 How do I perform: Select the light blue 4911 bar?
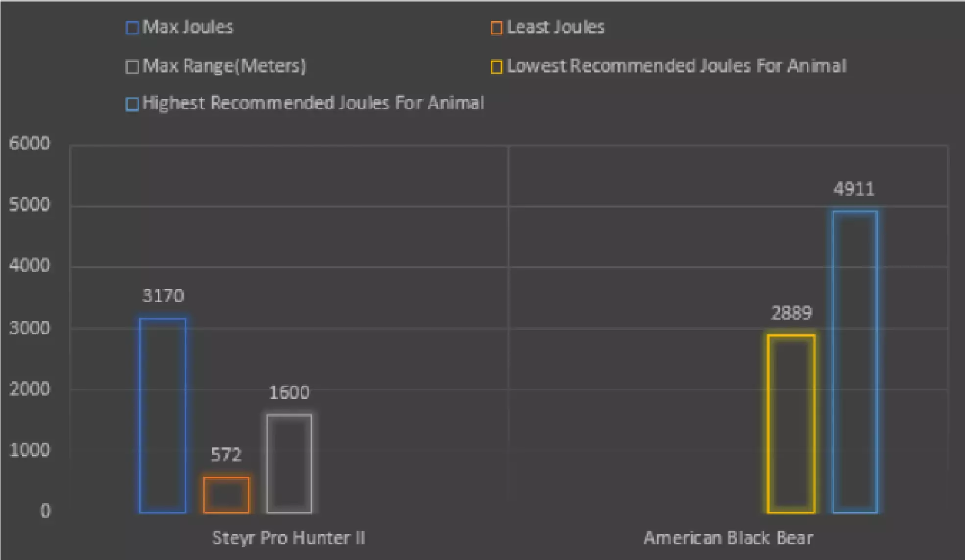coord(855,362)
